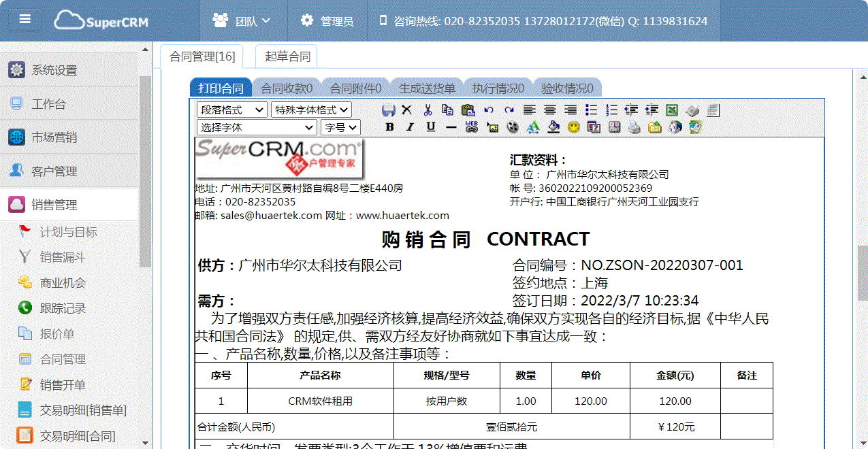
Task: Click the save icon in editor toolbar
Action: coord(389,110)
